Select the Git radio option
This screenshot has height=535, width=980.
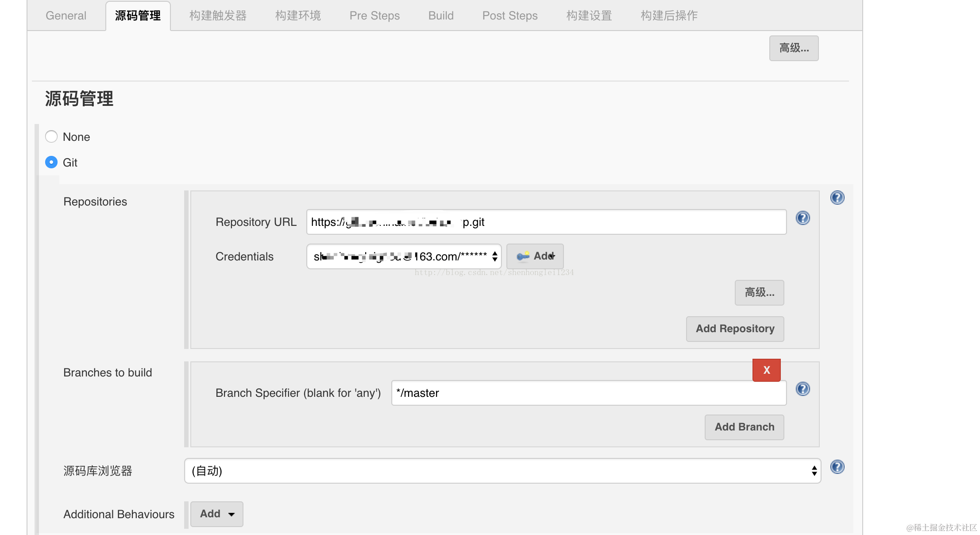pyautogui.click(x=51, y=162)
